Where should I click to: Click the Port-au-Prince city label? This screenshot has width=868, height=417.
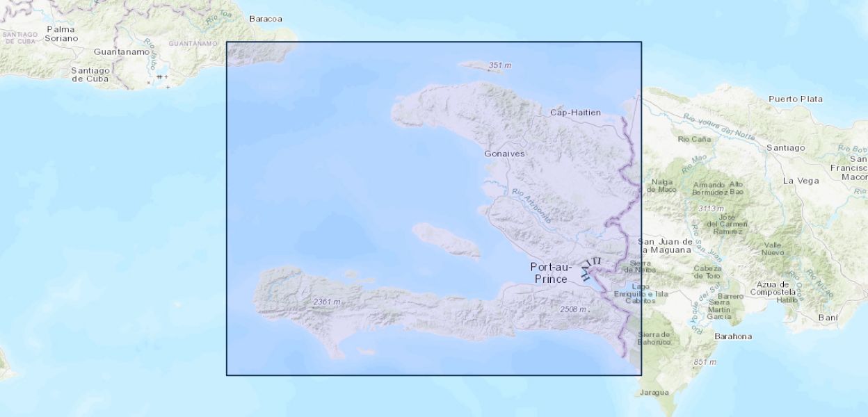(x=551, y=272)
